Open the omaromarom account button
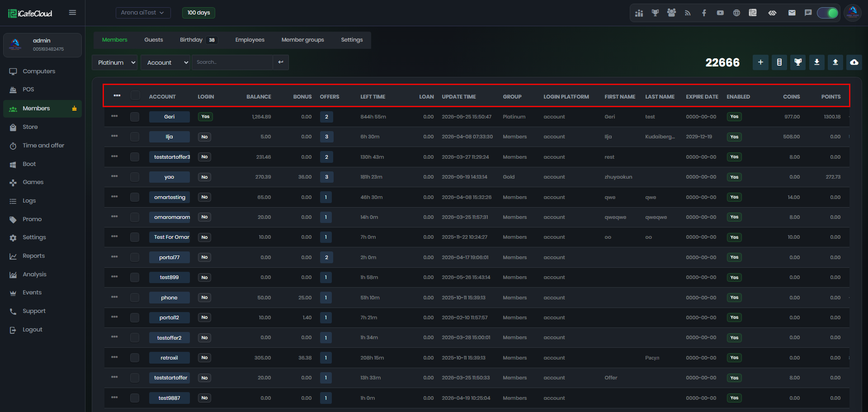 (x=170, y=217)
